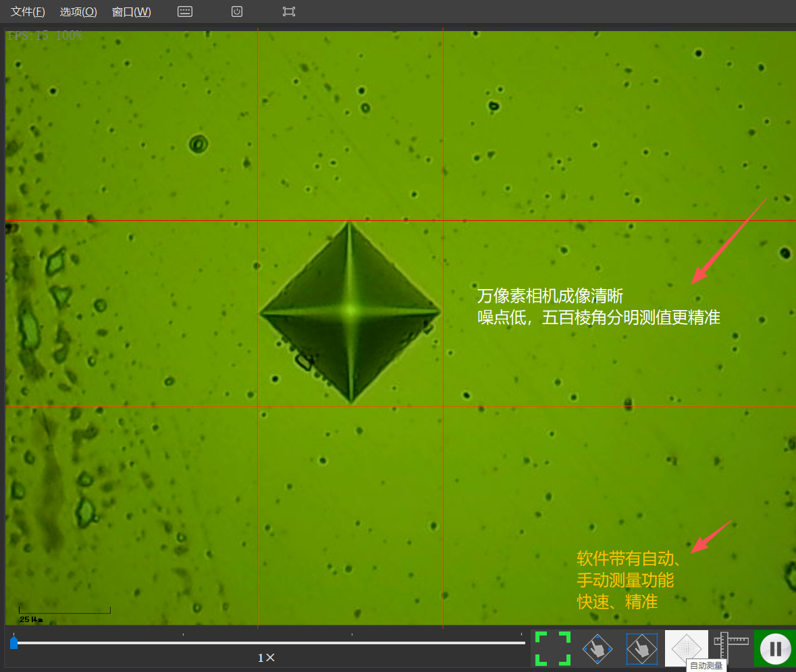Click the 1× zoom level label
Viewport: 796px width, 672px height.
coord(267,658)
